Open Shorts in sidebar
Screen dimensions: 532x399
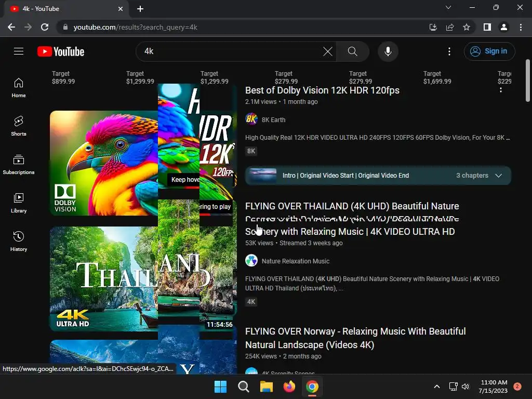pyautogui.click(x=19, y=126)
